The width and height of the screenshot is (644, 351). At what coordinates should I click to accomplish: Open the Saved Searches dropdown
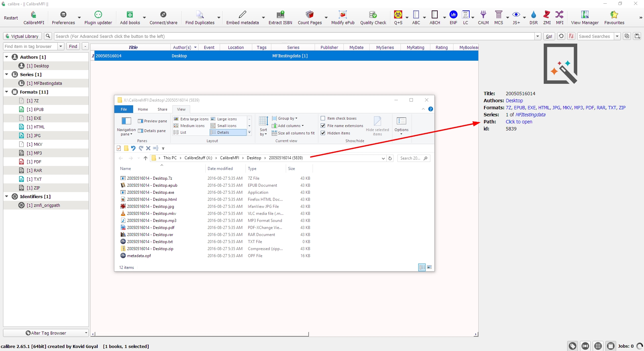coord(617,36)
